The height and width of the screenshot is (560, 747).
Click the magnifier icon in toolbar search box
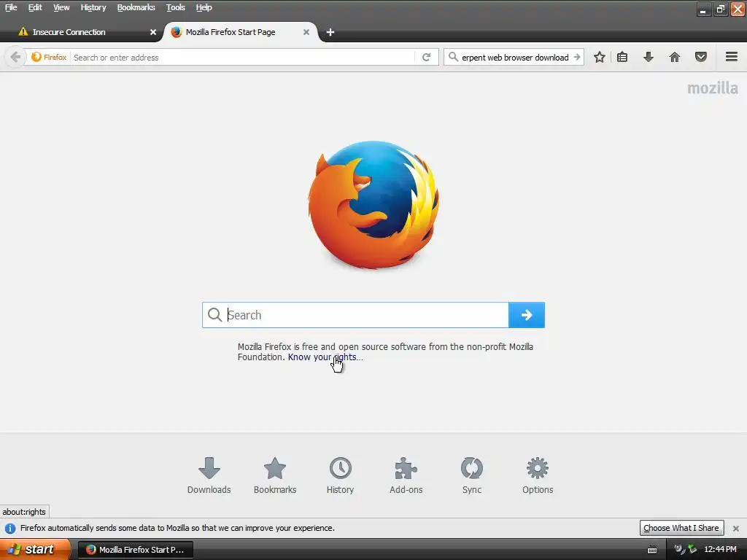click(453, 57)
